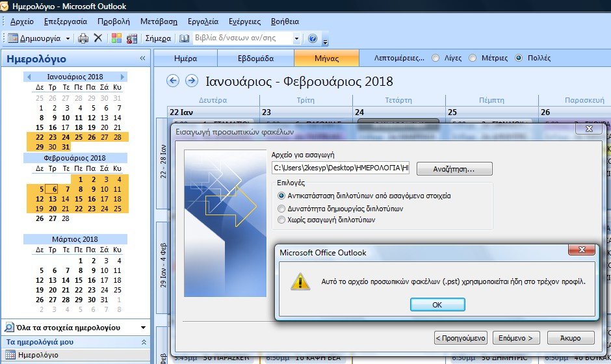Open the Επεξεργασία menu

click(x=66, y=21)
